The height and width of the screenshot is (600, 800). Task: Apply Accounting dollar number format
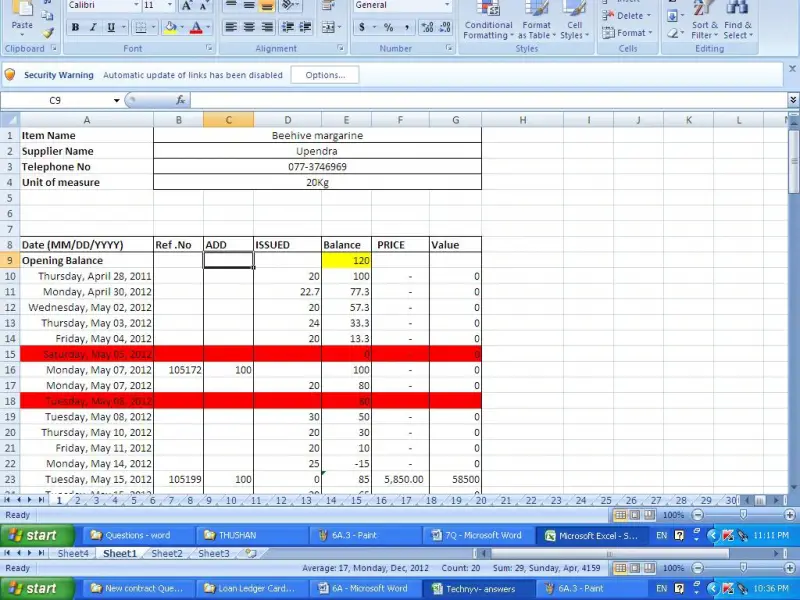click(x=362, y=27)
